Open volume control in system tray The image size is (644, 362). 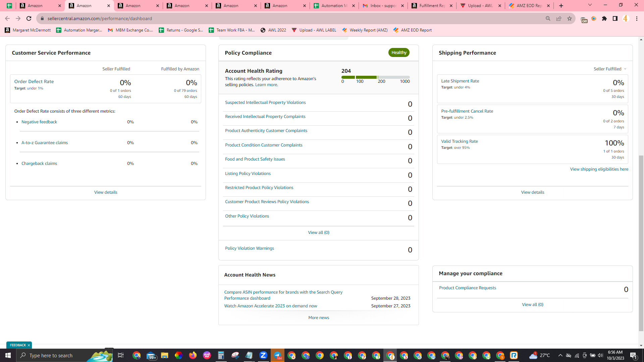tap(600, 355)
